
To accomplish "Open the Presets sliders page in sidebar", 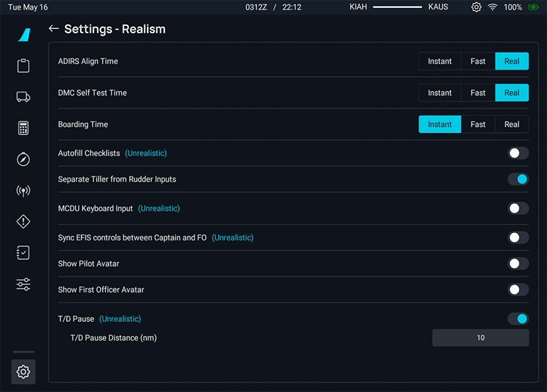I will click(x=23, y=284).
